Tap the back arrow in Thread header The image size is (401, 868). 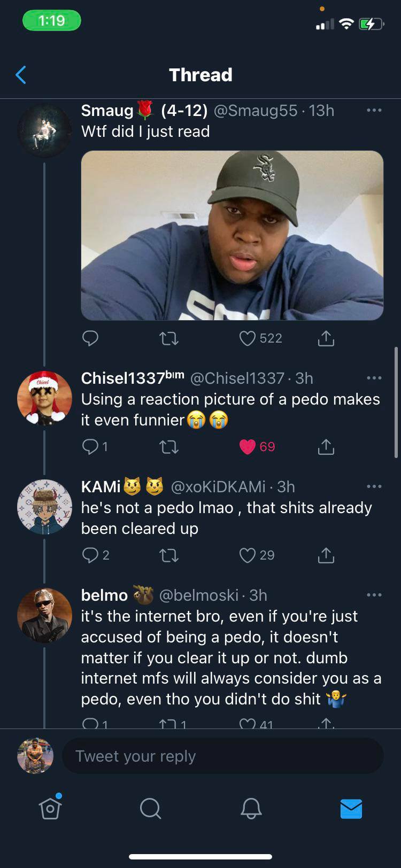tap(21, 75)
